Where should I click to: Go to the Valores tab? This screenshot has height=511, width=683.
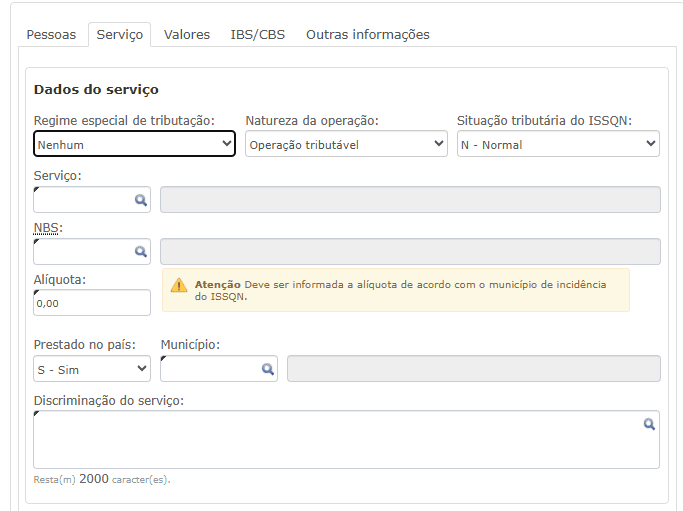[x=187, y=34]
